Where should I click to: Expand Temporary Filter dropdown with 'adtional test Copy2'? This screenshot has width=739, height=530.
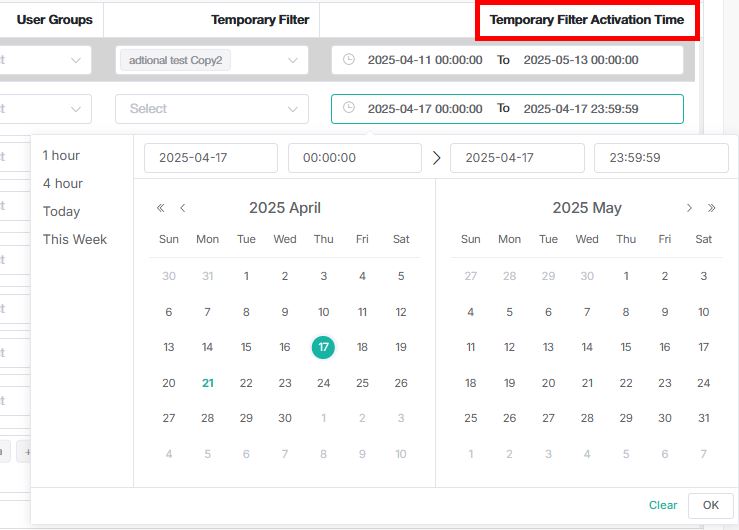[292, 60]
